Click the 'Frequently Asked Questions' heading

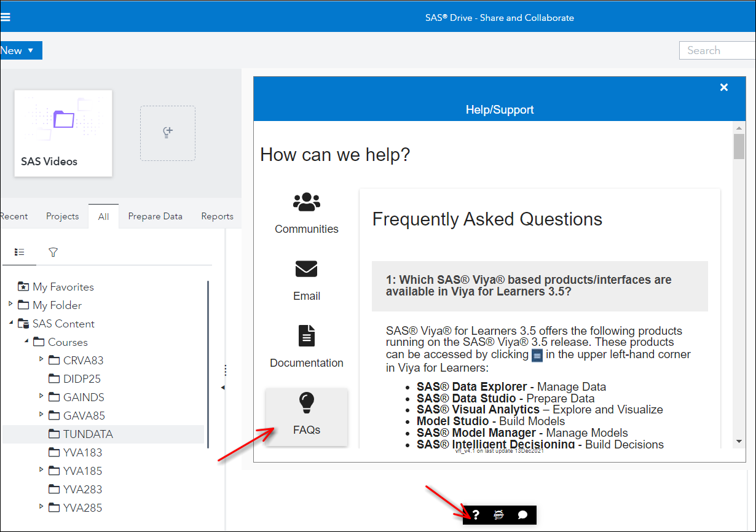pos(487,219)
